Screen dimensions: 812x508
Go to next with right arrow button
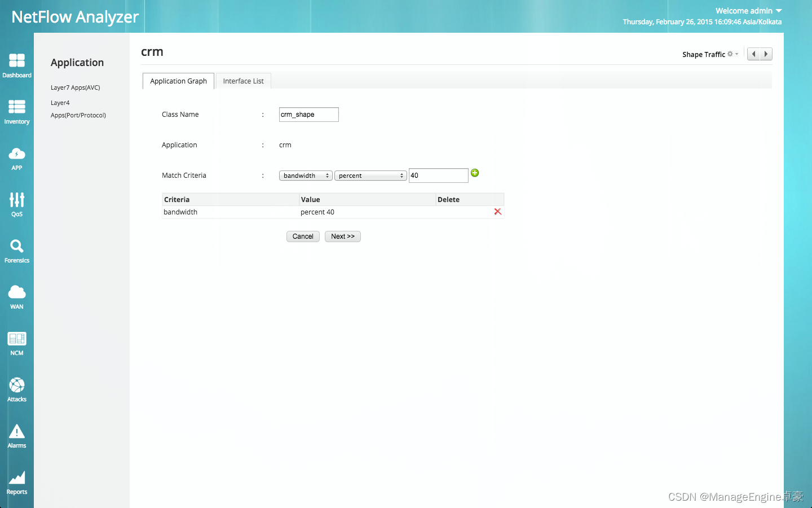click(x=766, y=54)
